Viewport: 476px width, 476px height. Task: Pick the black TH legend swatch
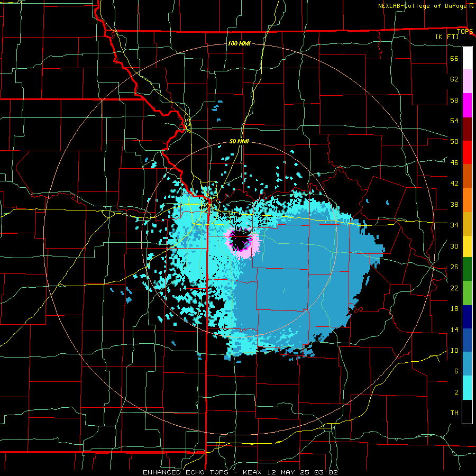pyautogui.click(x=467, y=411)
